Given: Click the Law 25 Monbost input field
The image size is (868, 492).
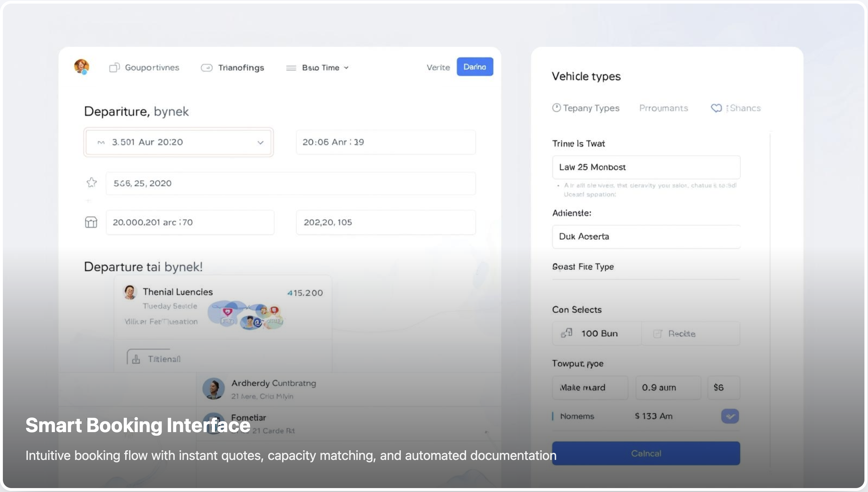Looking at the screenshot, I should pos(646,167).
